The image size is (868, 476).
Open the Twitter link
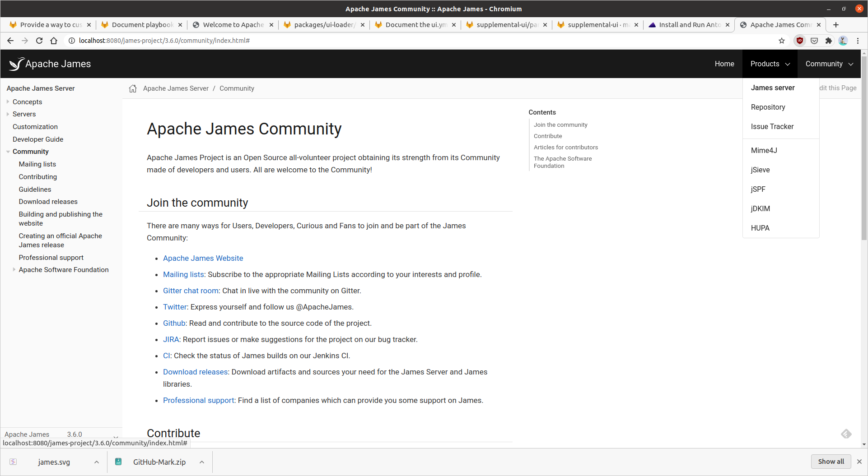175,307
